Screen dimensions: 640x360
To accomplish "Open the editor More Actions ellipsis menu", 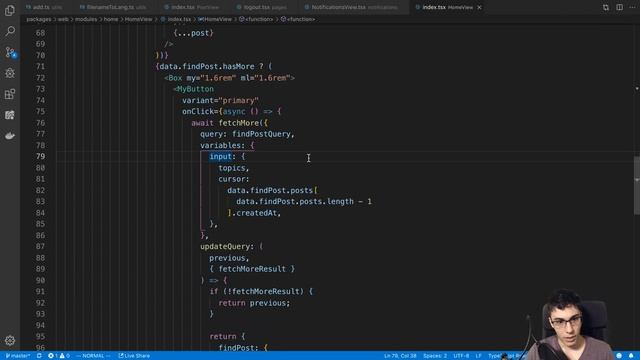I will point(632,7).
